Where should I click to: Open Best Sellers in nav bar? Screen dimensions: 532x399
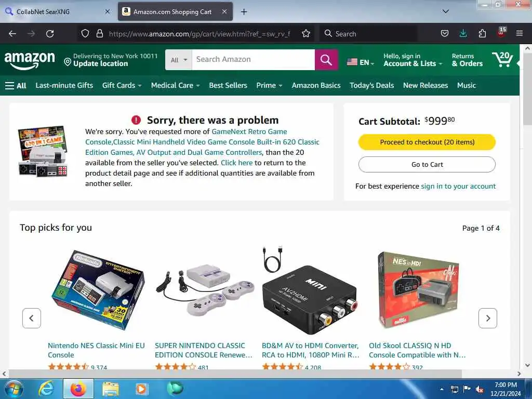point(228,86)
